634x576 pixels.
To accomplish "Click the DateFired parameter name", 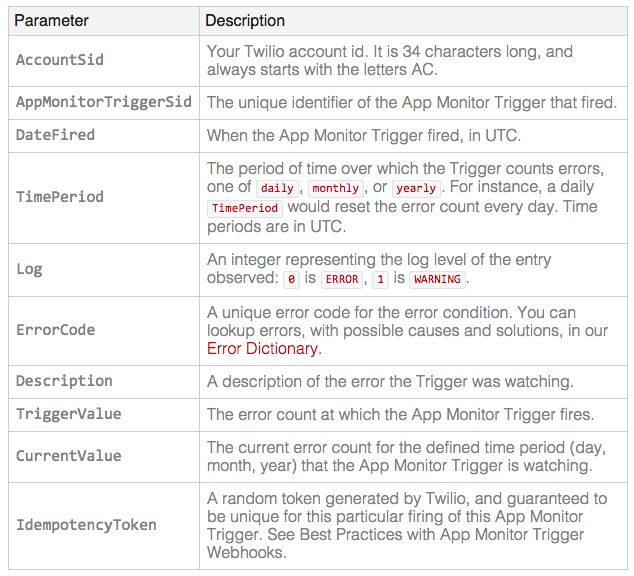I will [55, 135].
